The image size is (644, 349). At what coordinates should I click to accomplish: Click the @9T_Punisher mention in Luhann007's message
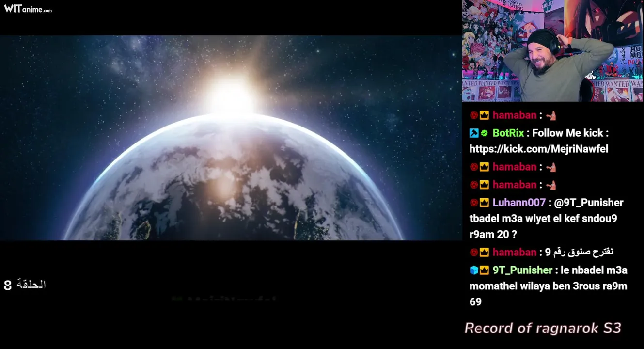(589, 203)
